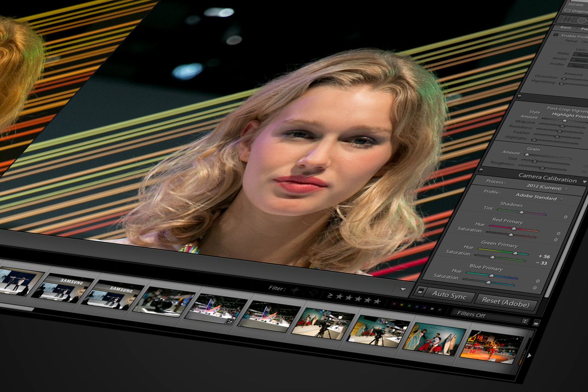Open the Adobe Standard profile dropdown
Screen dimensions: 588x392
tap(538, 198)
